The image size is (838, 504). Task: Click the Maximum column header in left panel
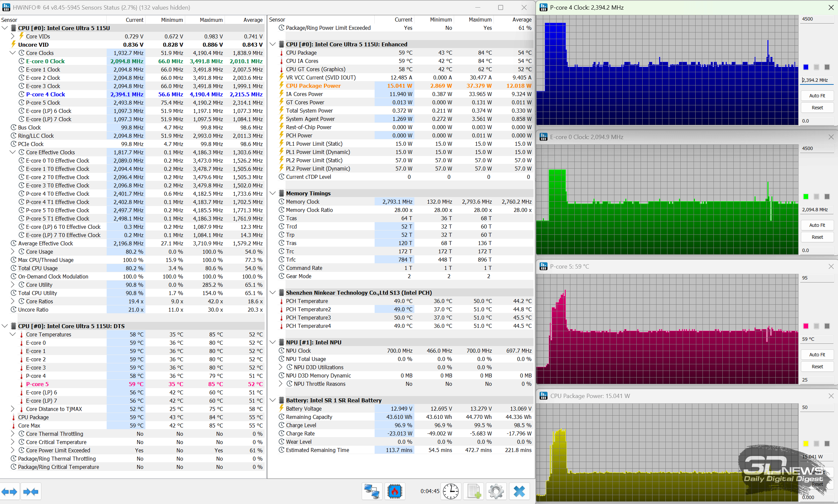(211, 20)
